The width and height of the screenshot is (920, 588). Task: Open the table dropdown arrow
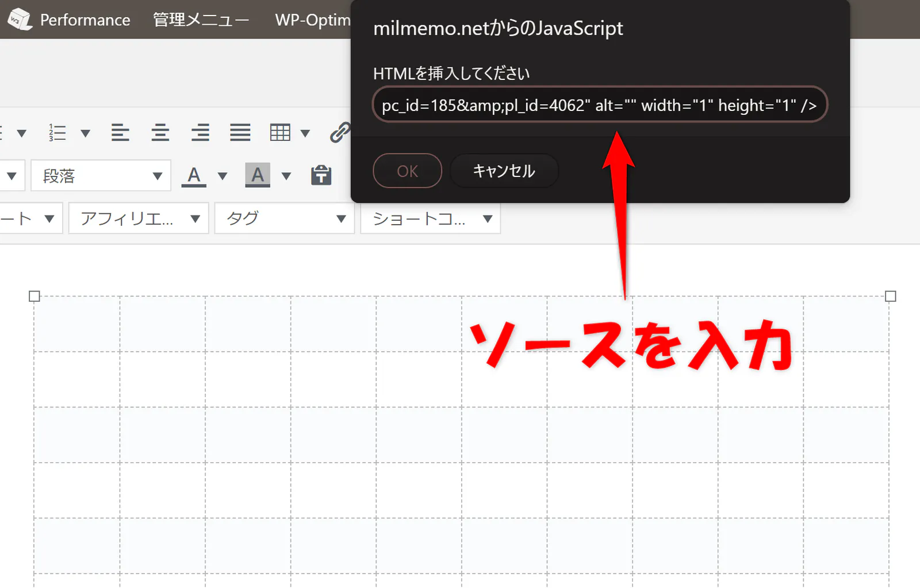click(305, 133)
